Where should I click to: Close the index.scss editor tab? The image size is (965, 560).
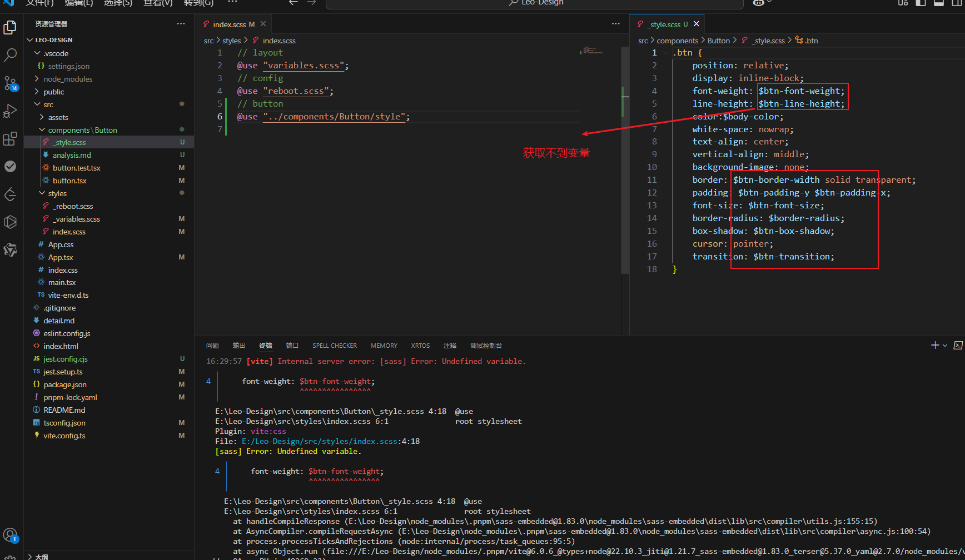point(263,24)
